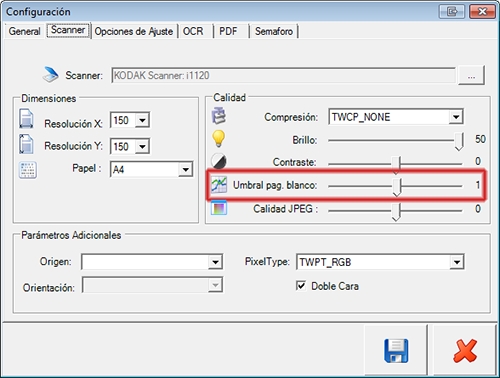The width and height of the screenshot is (500, 378).
Task: Click the title bar restore icon button
Action: point(452,12)
